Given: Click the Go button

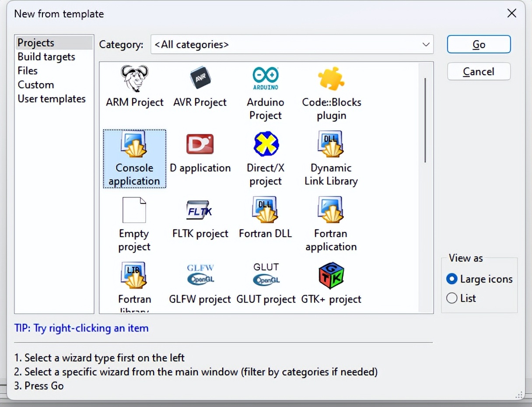Looking at the screenshot, I should click(x=479, y=44).
